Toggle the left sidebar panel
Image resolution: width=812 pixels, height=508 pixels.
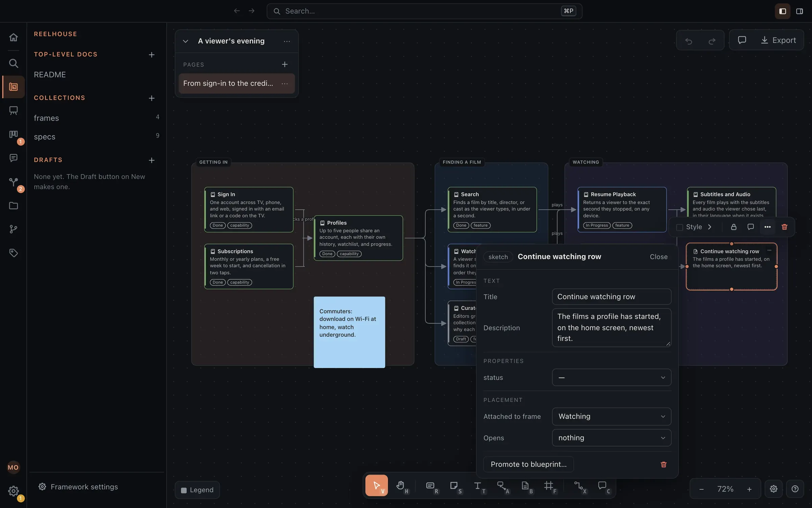(x=782, y=11)
